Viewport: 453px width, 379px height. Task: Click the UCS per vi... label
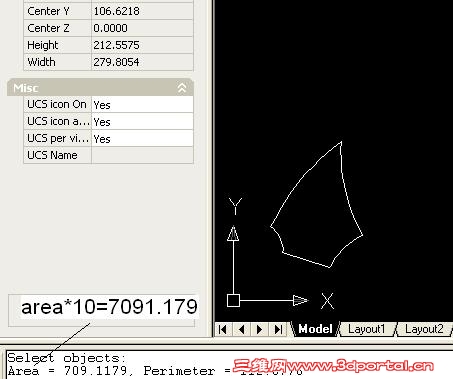tap(57, 139)
